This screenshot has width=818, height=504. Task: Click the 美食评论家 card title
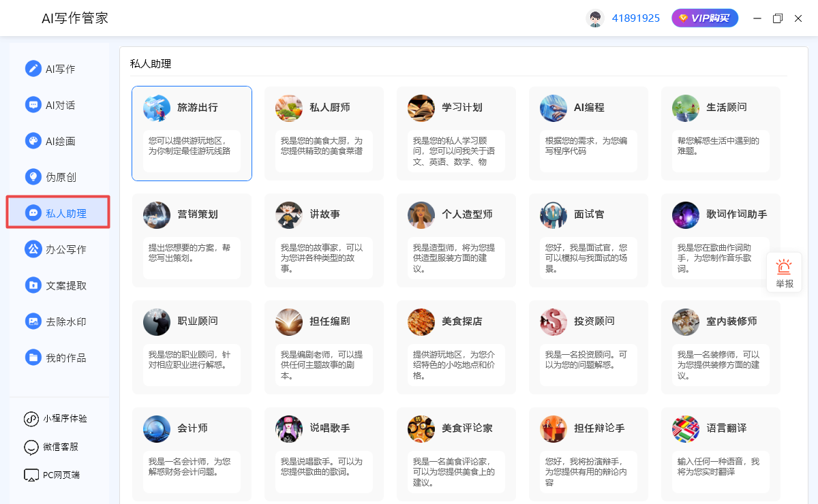(467, 428)
